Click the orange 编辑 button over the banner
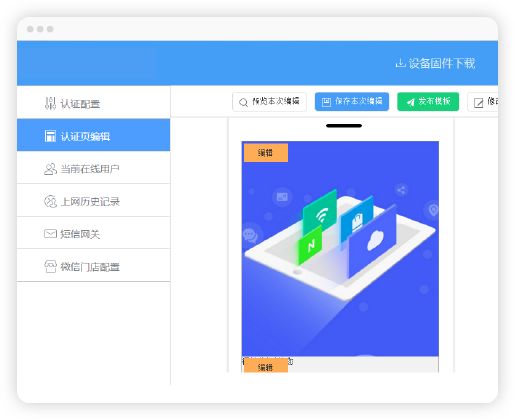515x420 pixels. [266, 153]
